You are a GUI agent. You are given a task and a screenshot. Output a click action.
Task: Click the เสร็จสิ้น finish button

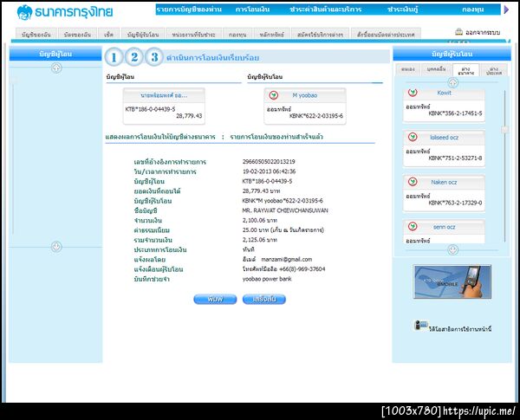click(x=264, y=299)
